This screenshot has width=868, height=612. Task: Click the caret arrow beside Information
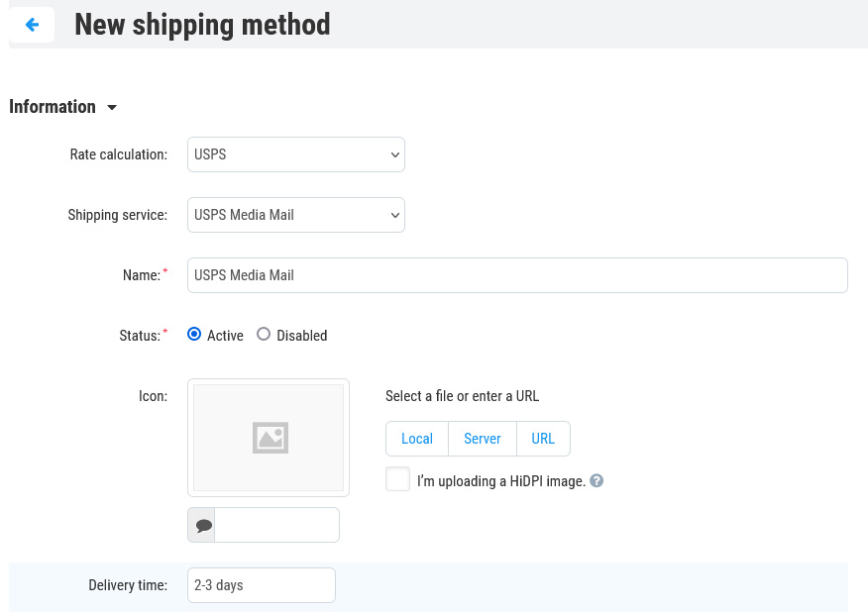[111, 107]
